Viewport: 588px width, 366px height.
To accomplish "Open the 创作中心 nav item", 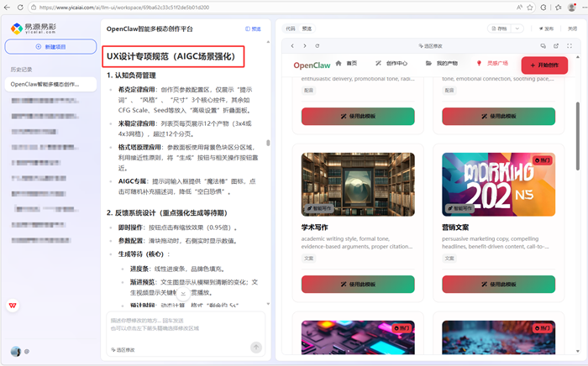I will (391, 63).
